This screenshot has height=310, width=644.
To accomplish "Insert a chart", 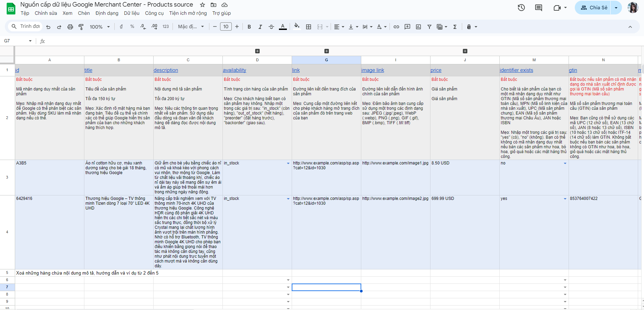I will [x=418, y=27].
